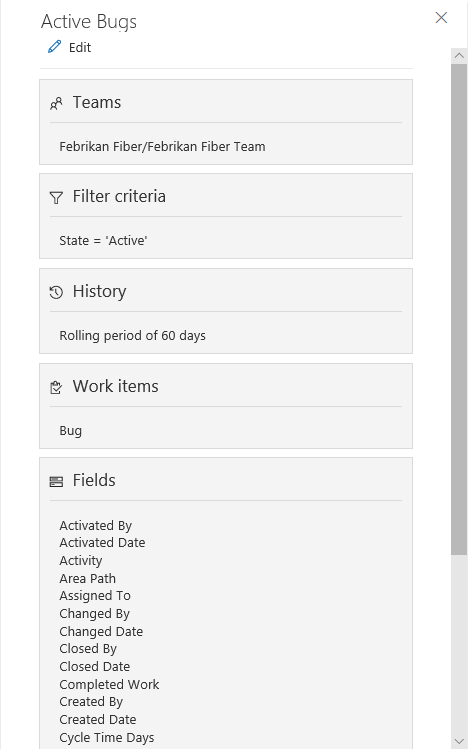Click Rolling period of 60 days

133,335
